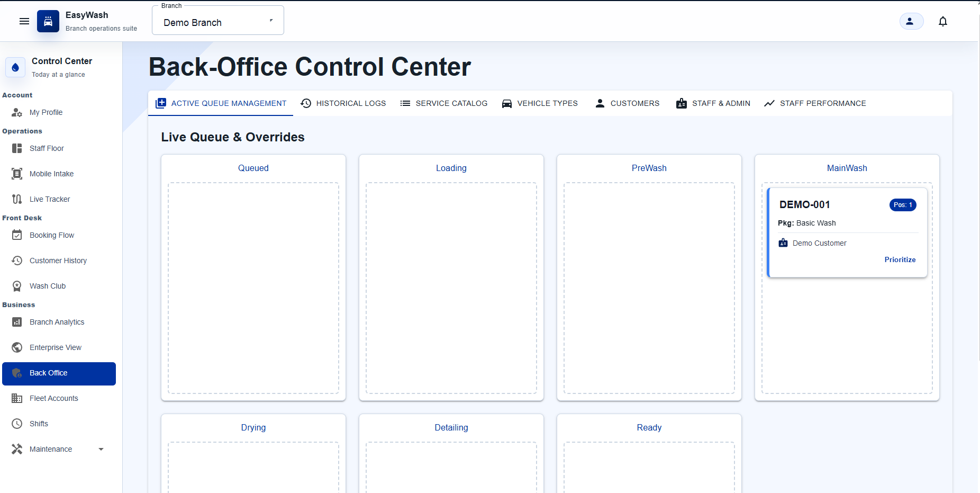
Task: Click the Fleet Accounts building icon
Action: [x=17, y=398]
